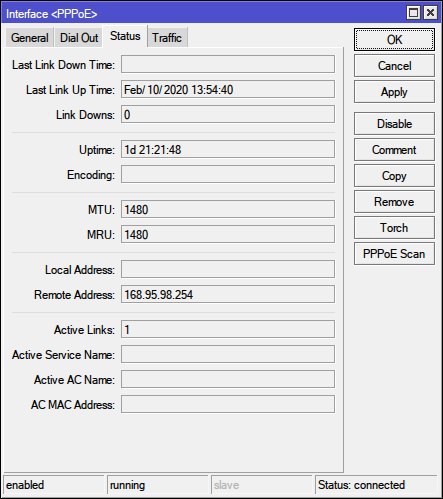Click the 'Active Service Name:' label
Screen dimensions: 443x499
[63, 355]
